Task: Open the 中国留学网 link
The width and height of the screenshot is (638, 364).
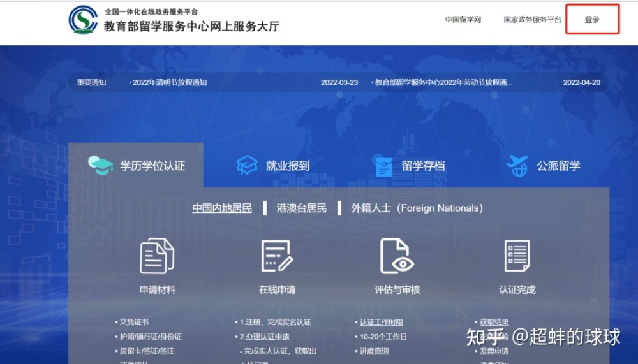Action: [x=463, y=20]
